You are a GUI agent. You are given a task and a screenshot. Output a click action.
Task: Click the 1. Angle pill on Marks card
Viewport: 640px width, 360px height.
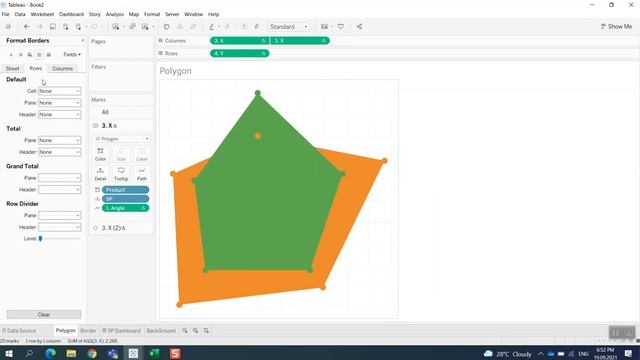coord(125,208)
